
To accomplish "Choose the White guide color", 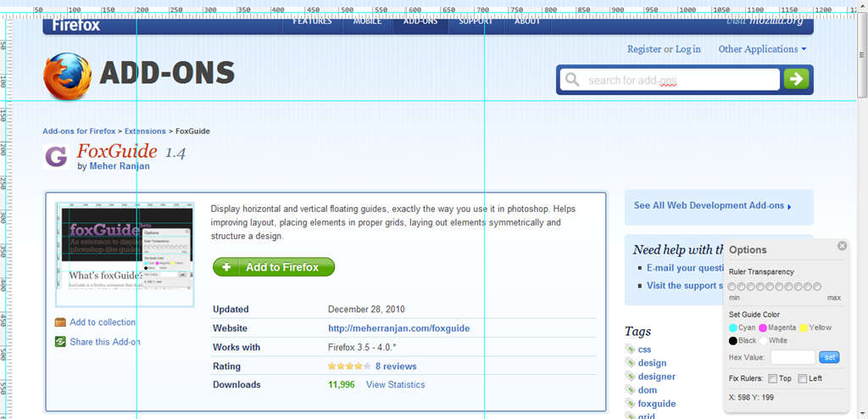I will (x=763, y=341).
